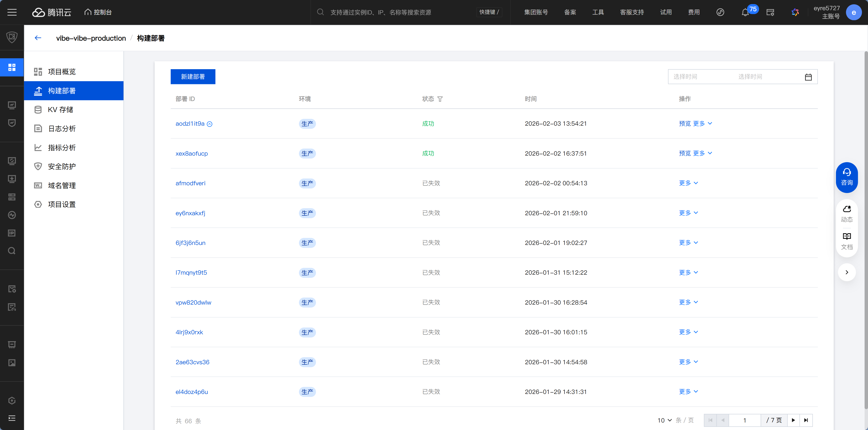868x430 pixels.
Task: Open the calendar date picker icon
Action: coord(808,77)
